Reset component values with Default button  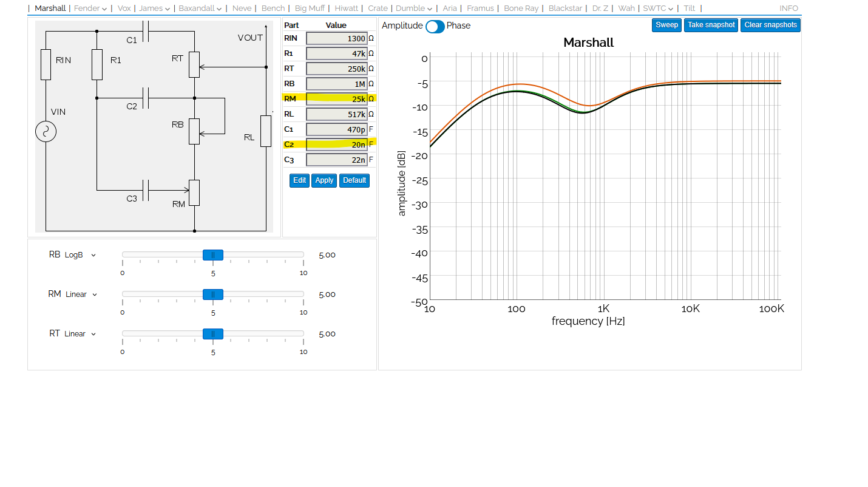coord(354,180)
